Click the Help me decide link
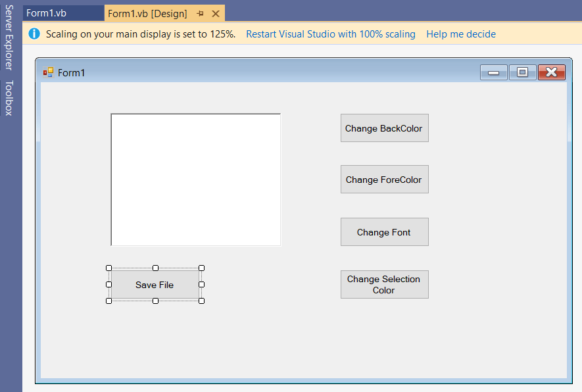The image size is (582, 392). click(461, 34)
